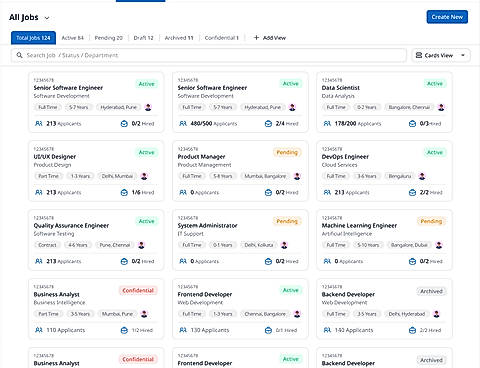This screenshot has width=480, height=368.
Task: Open recruiter avatar on the Product Manager card
Action: tap(297, 176)
